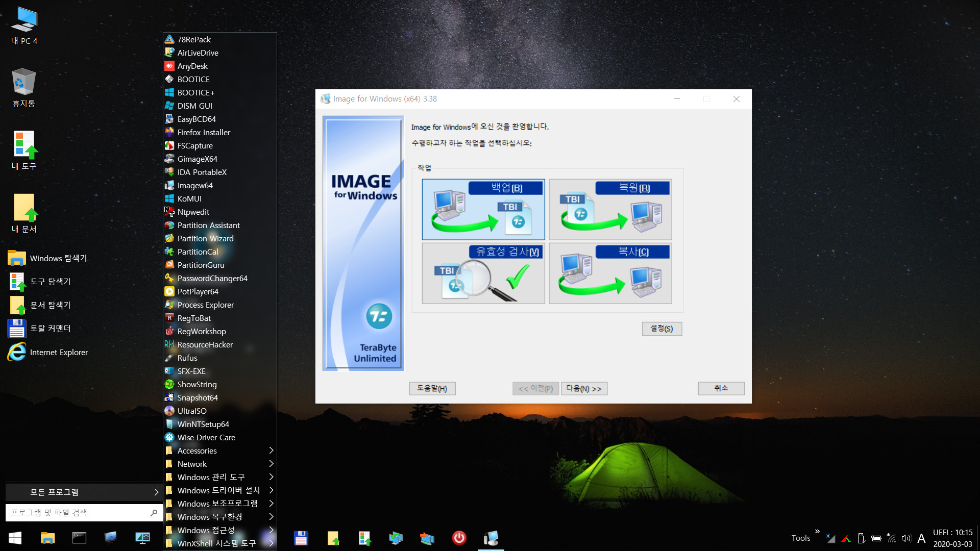Open AirLiveDrive menu entry

[x=220, y=53]
